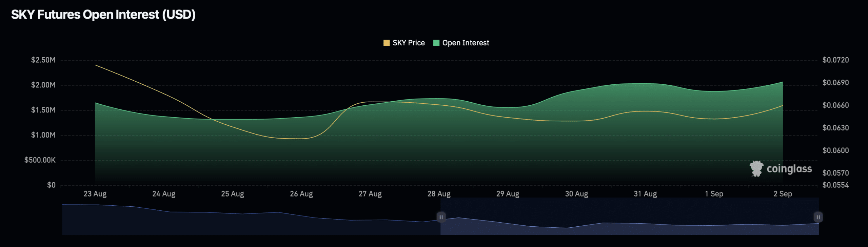Click the $0.0554 right axis label

tap(835, 185)
